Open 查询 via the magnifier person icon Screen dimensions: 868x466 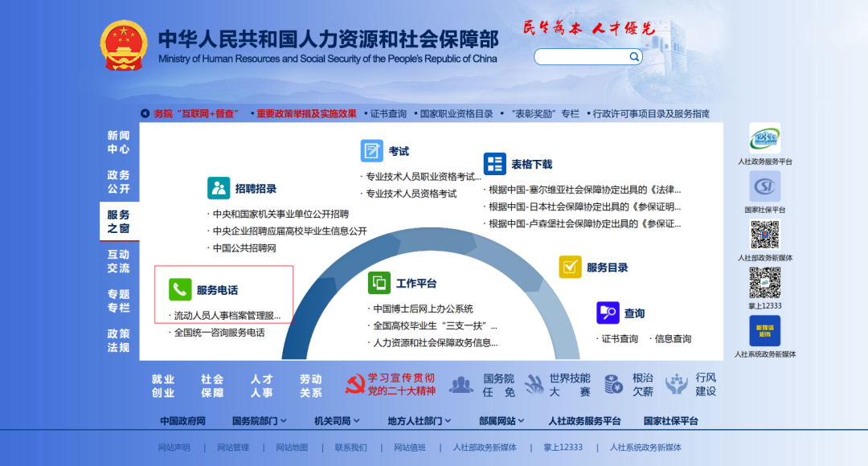(607, 313)
